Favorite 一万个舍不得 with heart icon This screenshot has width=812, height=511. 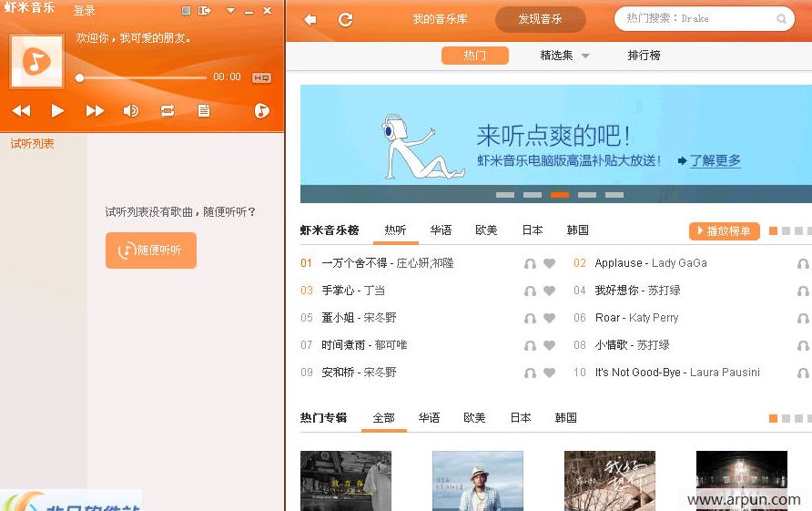pos(550,264)
